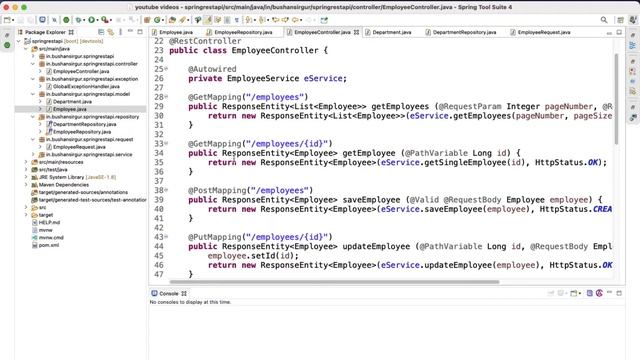Maximize the Console view
This screenshot has width=640, height=360.
click(x=619, y=293)
